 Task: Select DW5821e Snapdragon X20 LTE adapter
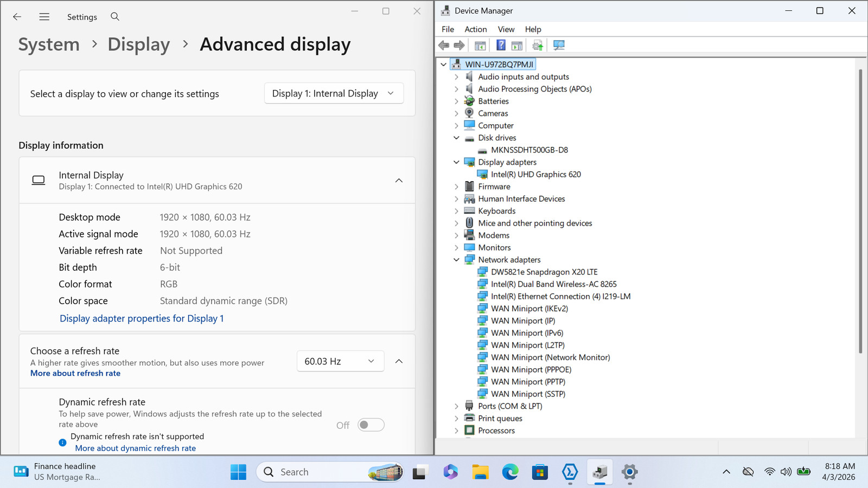[544, 272]
